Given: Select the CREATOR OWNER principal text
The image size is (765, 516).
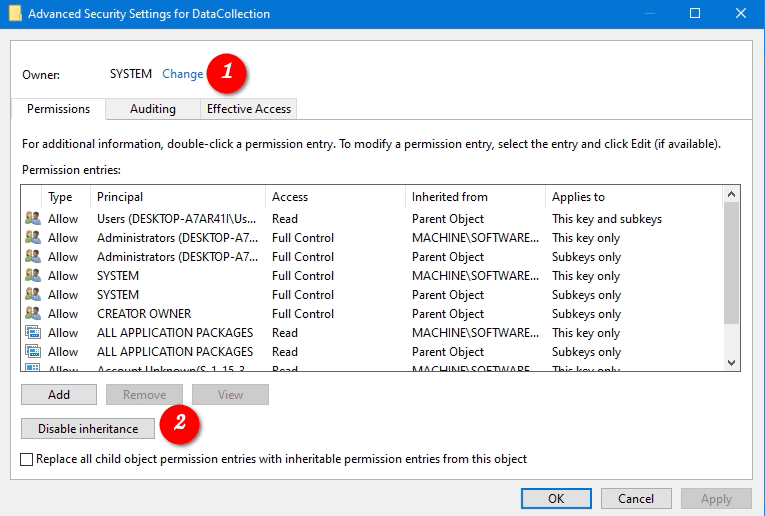Looking at the screenshot, I should click(x=144, y=314).
